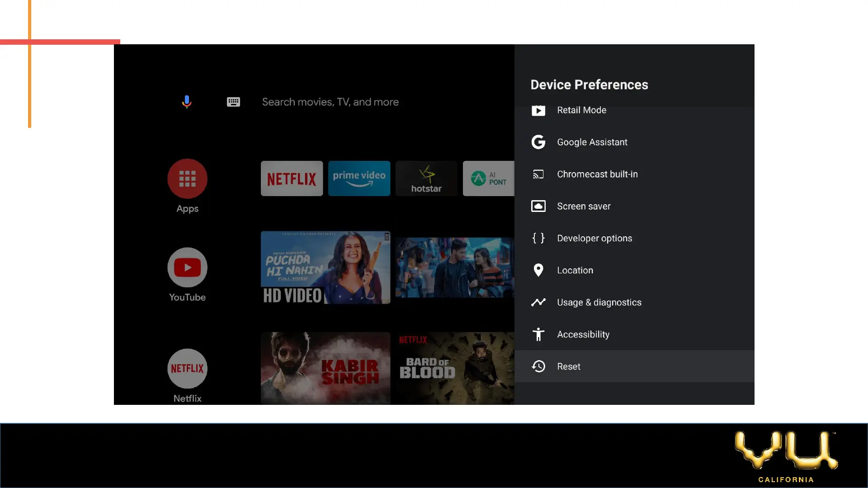Click the search movies and TV field
868x488 pixels.
coord(330,102)
